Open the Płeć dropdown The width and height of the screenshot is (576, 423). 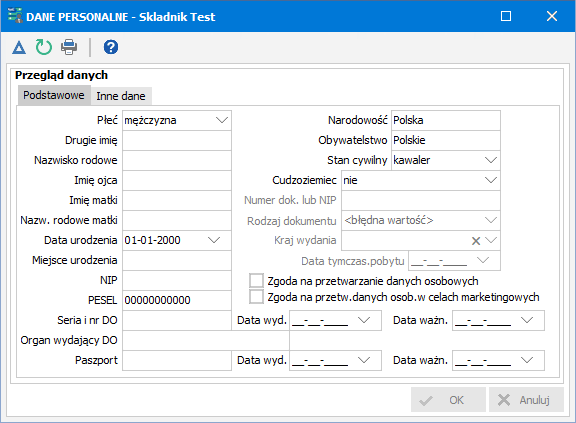(222, 120)
